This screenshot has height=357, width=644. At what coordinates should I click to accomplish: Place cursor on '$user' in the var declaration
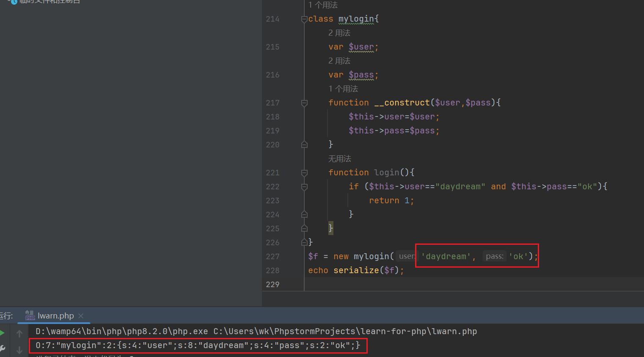[x=361, y=47]
